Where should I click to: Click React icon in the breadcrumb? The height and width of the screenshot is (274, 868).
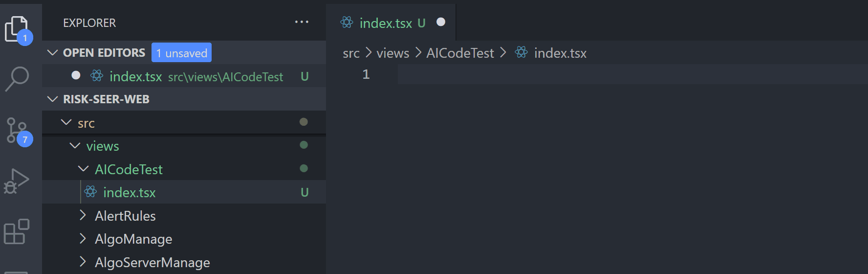521,52
